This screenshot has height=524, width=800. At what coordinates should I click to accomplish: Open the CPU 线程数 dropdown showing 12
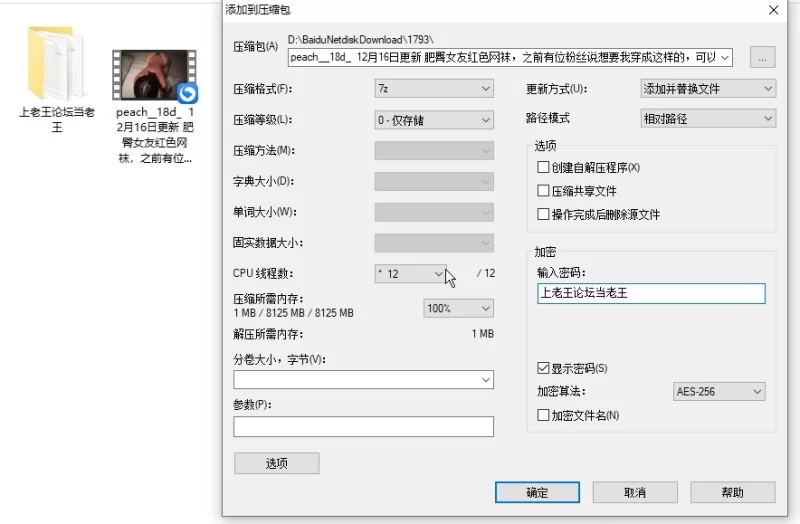pyautogui.click(x=410, y=274)
